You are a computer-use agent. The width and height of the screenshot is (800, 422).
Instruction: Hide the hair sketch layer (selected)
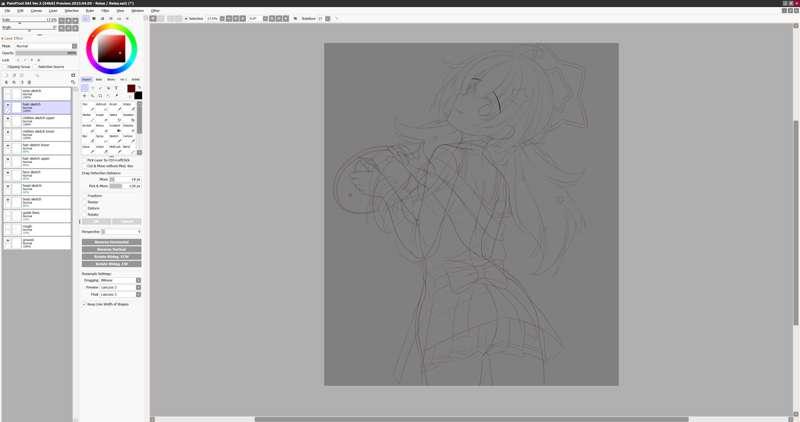pos(8,105)
